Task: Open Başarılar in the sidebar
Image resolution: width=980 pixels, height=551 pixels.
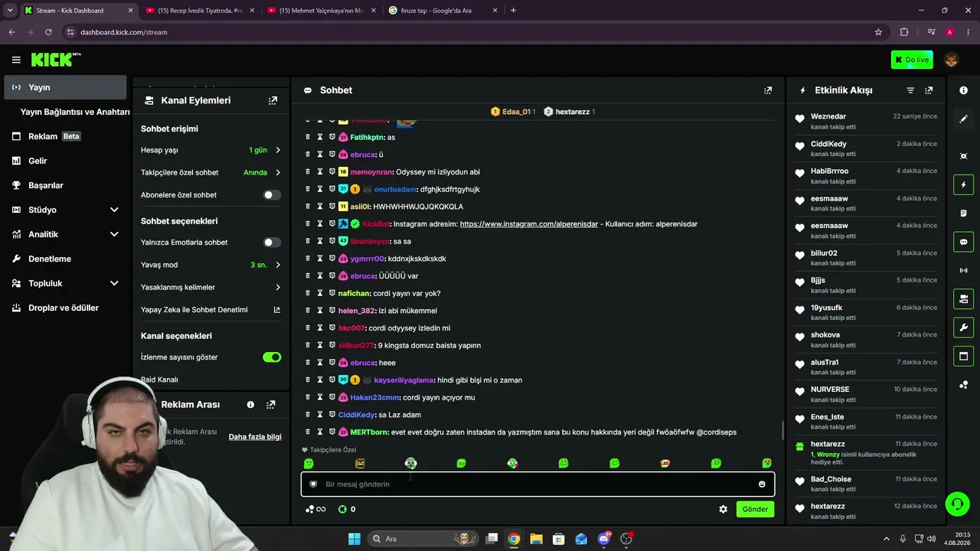Action: [x=64, y=185]
